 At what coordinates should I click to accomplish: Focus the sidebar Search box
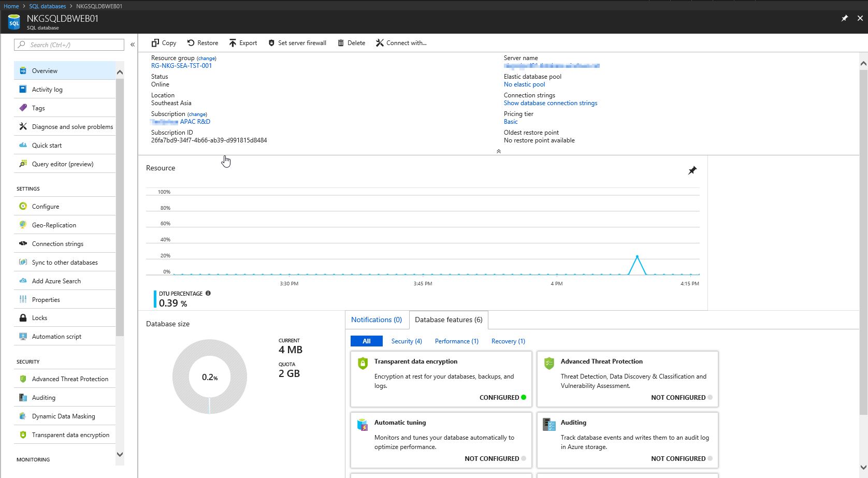point(69,45)
